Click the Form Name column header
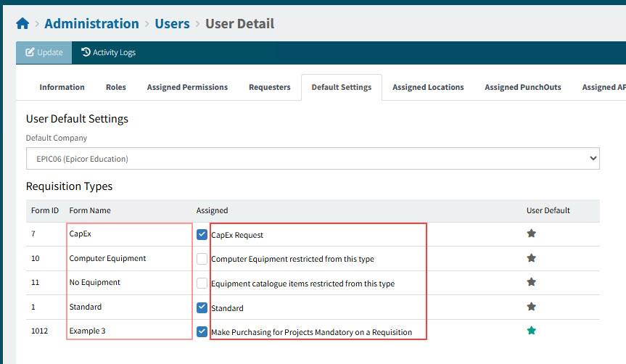The image size is (626, 364). coord(90,210)
